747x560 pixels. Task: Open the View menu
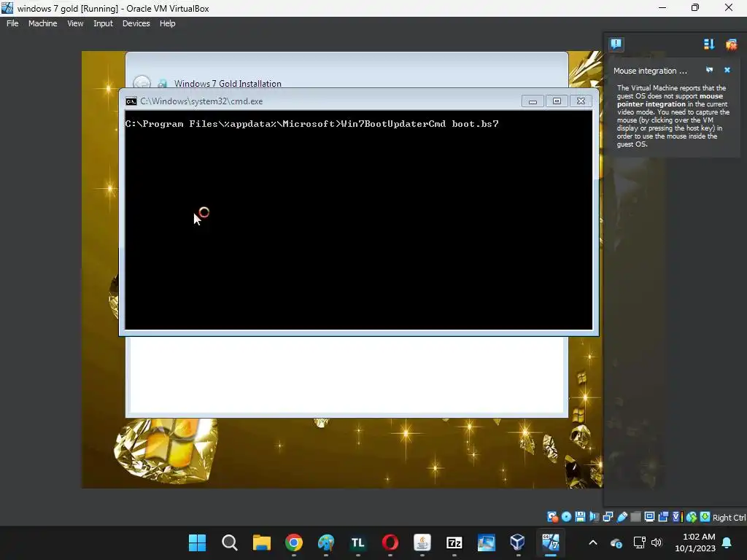75,23
